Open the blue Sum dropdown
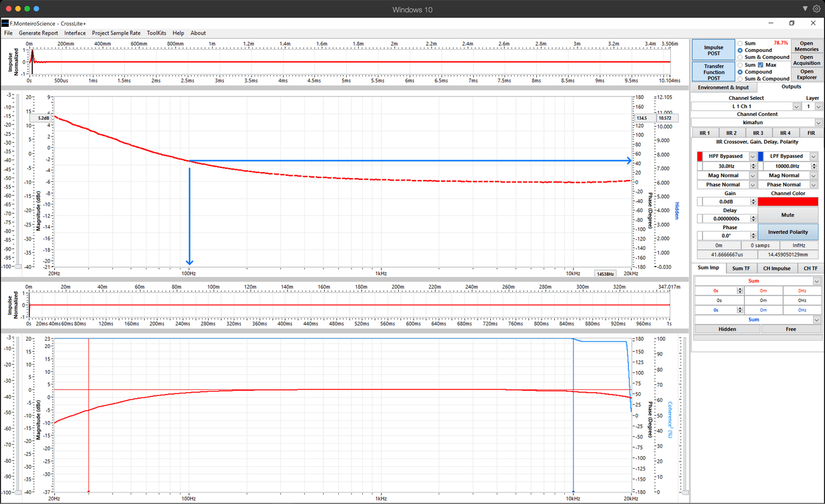The image size is (825, 504). tap(817, 320)
